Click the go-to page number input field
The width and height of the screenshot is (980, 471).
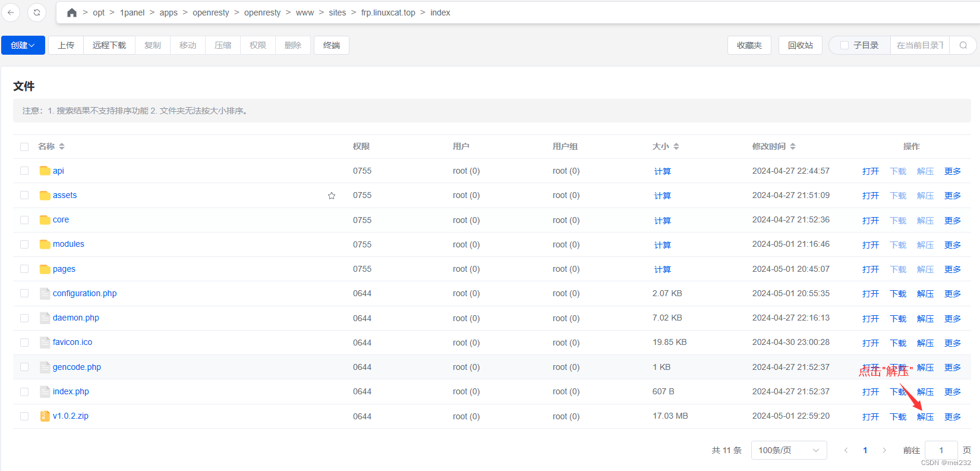941,450
